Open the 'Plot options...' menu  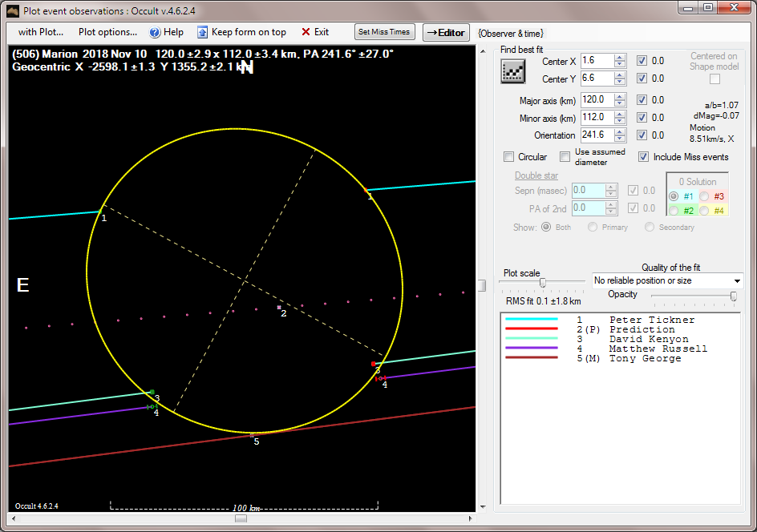107,32
